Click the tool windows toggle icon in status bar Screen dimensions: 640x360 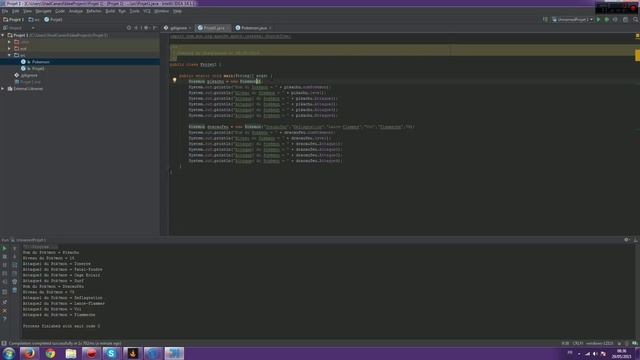(4, 344)
